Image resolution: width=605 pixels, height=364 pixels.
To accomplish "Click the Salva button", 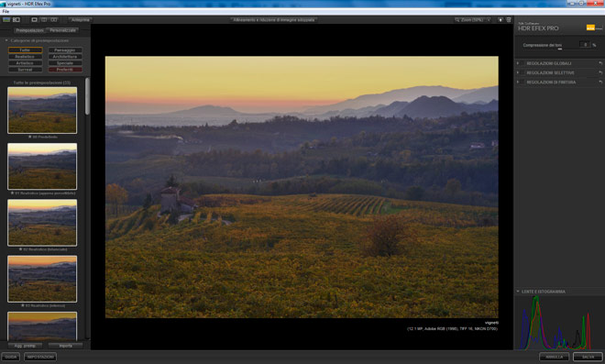I will [x=588, y=357].
